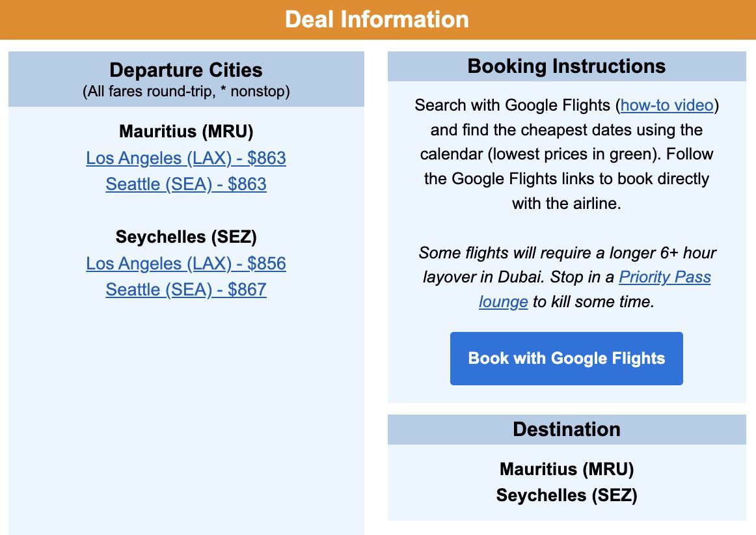Viewport: 756px width, 535px height.
Task: Click the round-trip nonstop note text
Action: 186,92
